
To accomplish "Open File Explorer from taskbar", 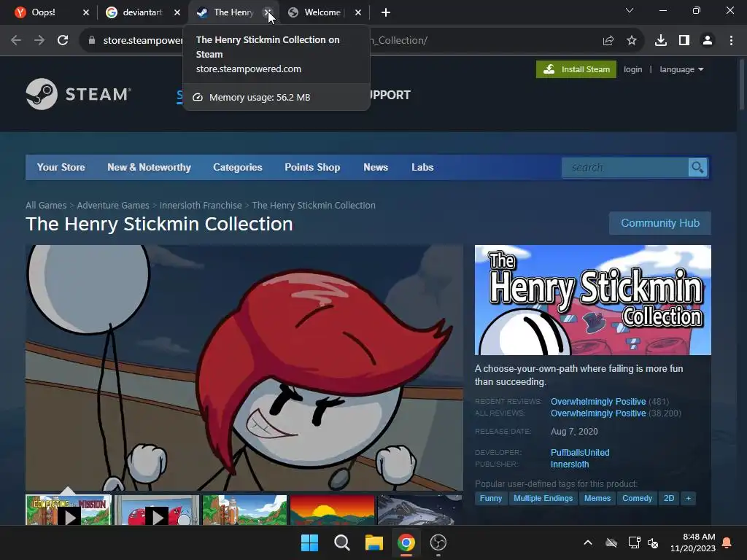I will [x=374, y=542].
